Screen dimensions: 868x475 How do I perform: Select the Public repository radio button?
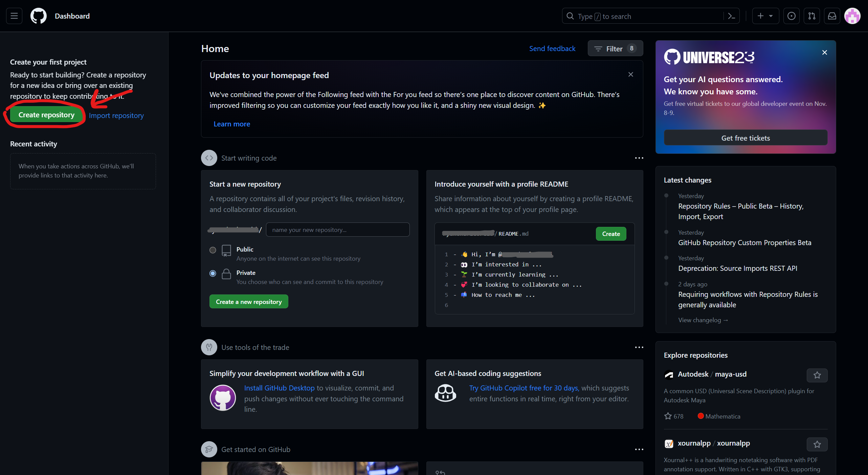[213, 250]
